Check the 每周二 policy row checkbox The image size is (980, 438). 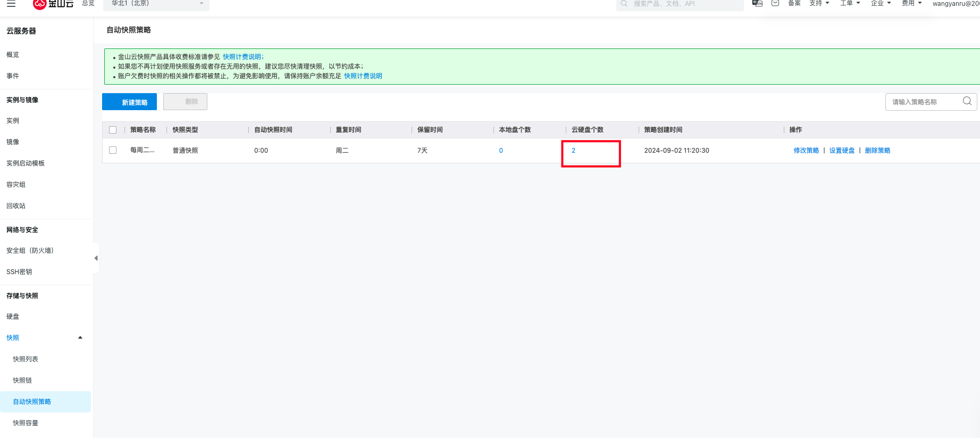(x=113, y=150)
